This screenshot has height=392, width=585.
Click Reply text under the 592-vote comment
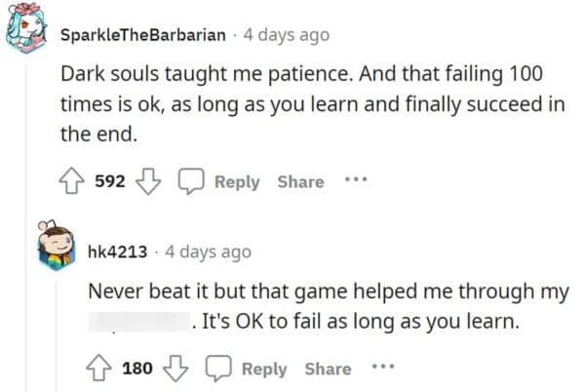coord(238,182)
